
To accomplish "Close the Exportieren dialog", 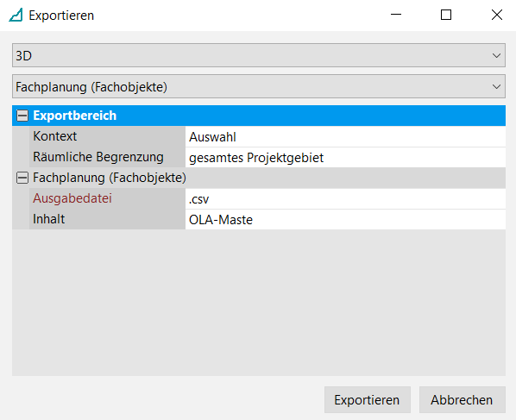I will click(x=496, y=15).
